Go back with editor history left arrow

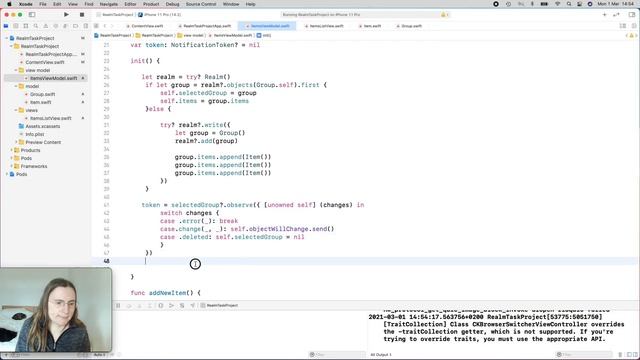[x=105, y=26]
